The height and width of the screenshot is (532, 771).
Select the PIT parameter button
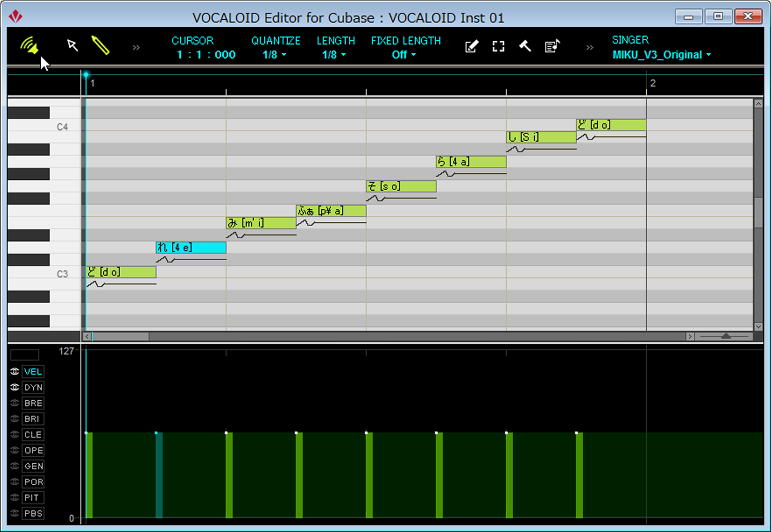tap(33, 497)
